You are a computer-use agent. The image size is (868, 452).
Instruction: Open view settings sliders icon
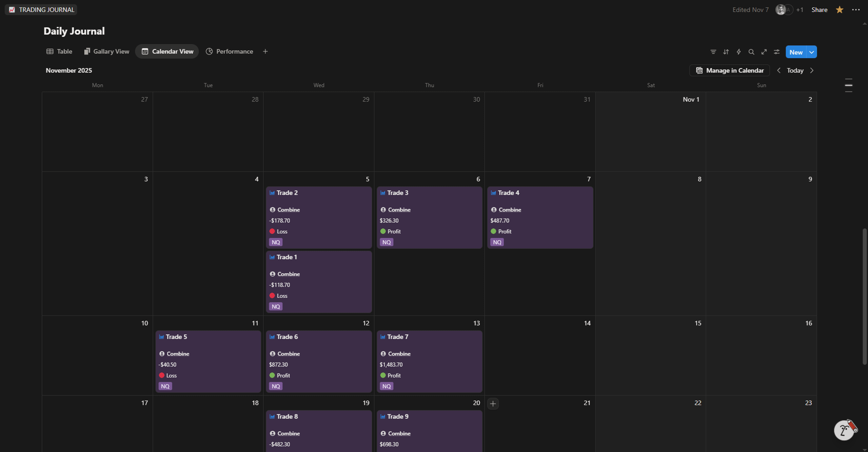[x=776, y=52]
